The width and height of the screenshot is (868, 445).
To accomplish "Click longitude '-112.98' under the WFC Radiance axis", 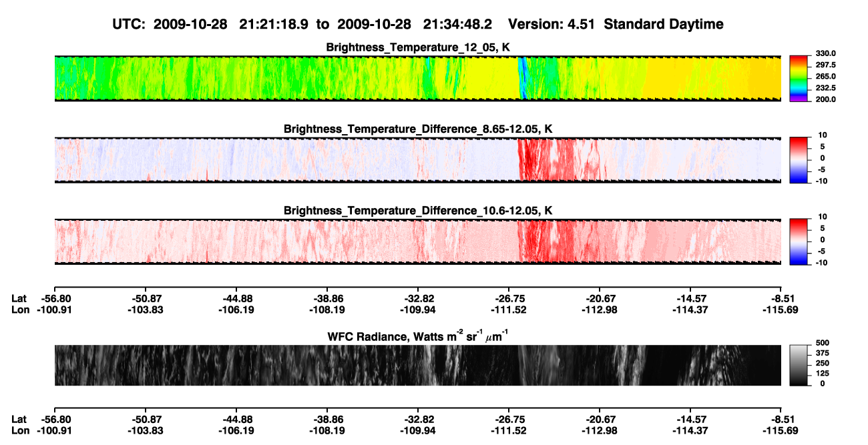I will click(x=600, y=430).
